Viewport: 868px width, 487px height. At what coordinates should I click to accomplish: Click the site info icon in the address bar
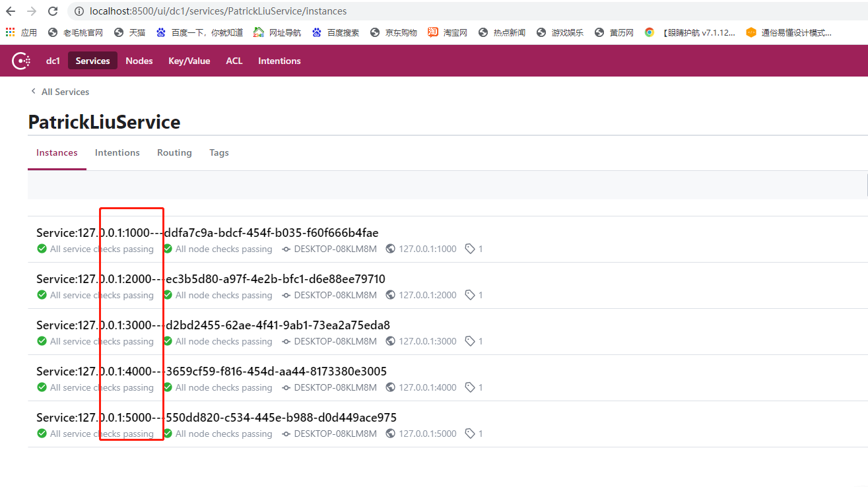(x=79, y=11)
